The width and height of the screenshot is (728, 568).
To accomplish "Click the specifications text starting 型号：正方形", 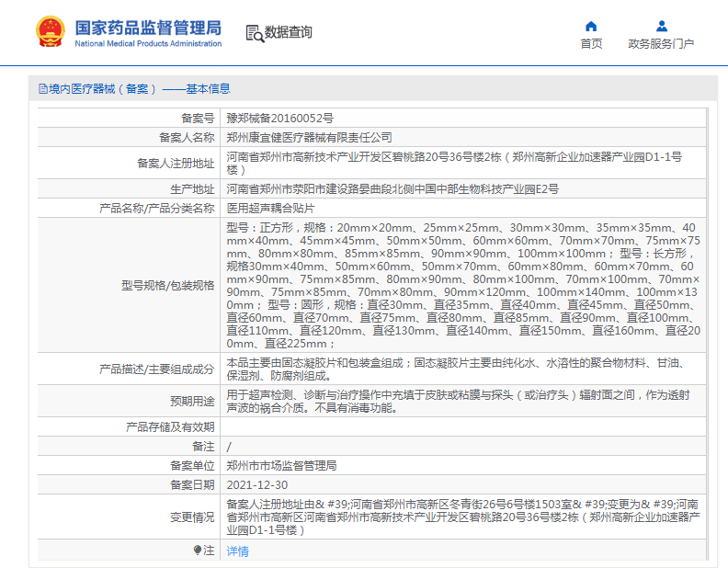I will [x=463, y=286].
